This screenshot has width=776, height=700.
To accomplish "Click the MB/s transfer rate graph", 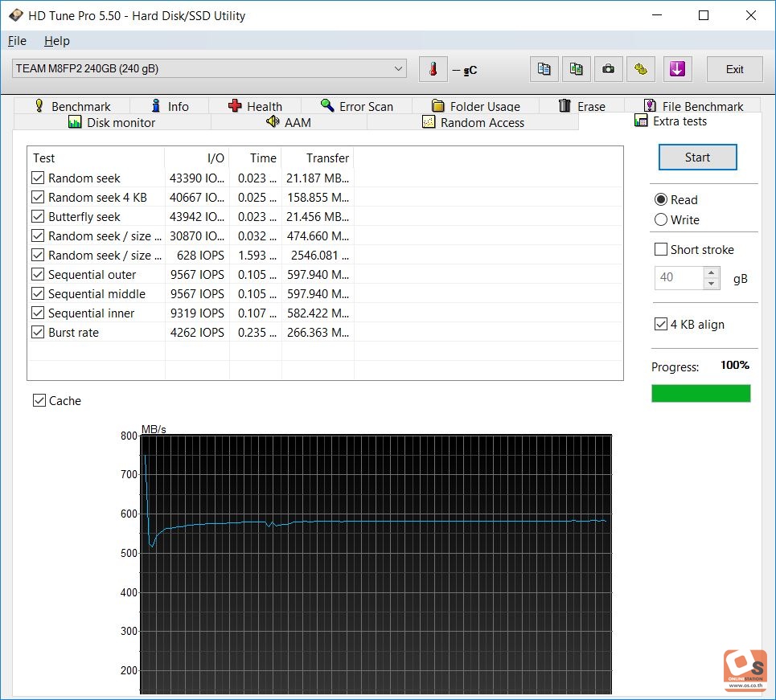I will (376, 564).
